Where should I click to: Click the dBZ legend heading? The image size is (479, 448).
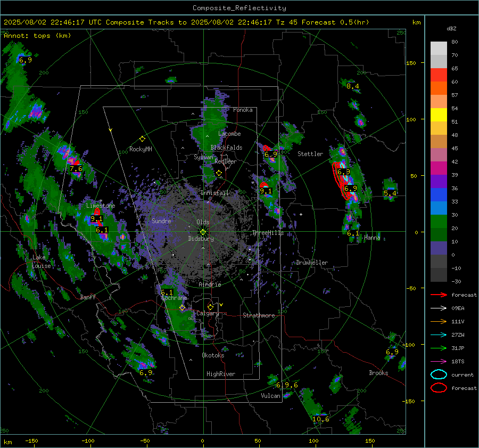(451, 29)
